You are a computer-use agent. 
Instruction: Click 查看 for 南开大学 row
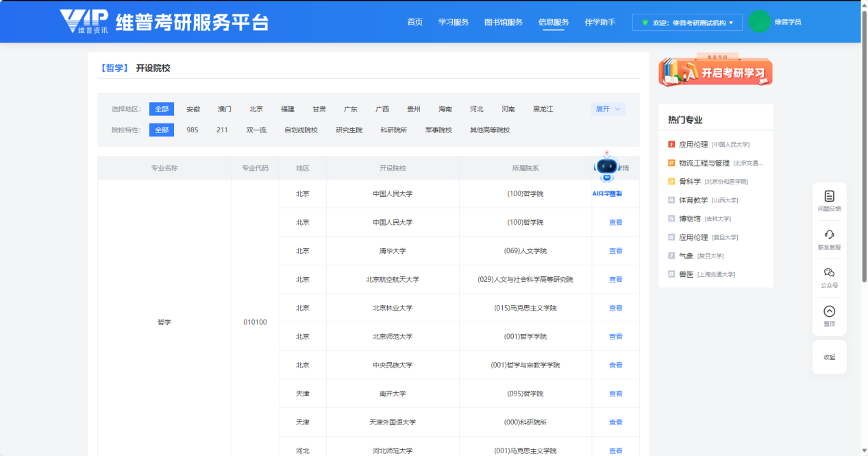pos(615,394)
